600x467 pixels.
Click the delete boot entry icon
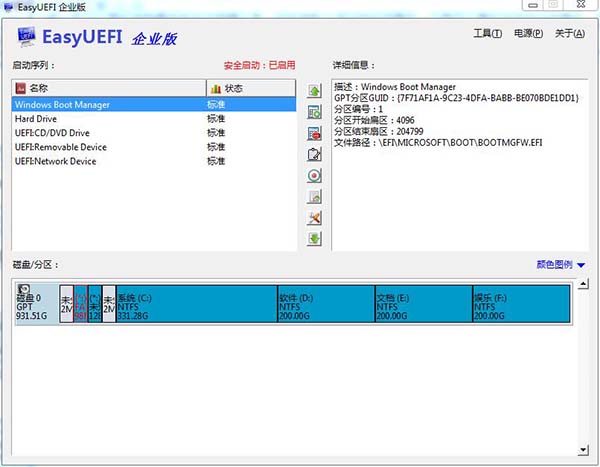(x=314, y=133)
